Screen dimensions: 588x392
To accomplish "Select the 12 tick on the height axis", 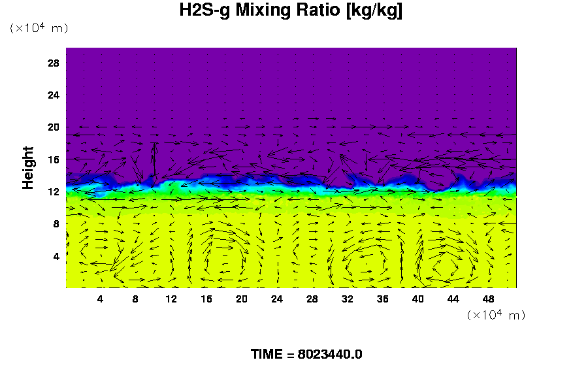I will (x=53, y=191).
